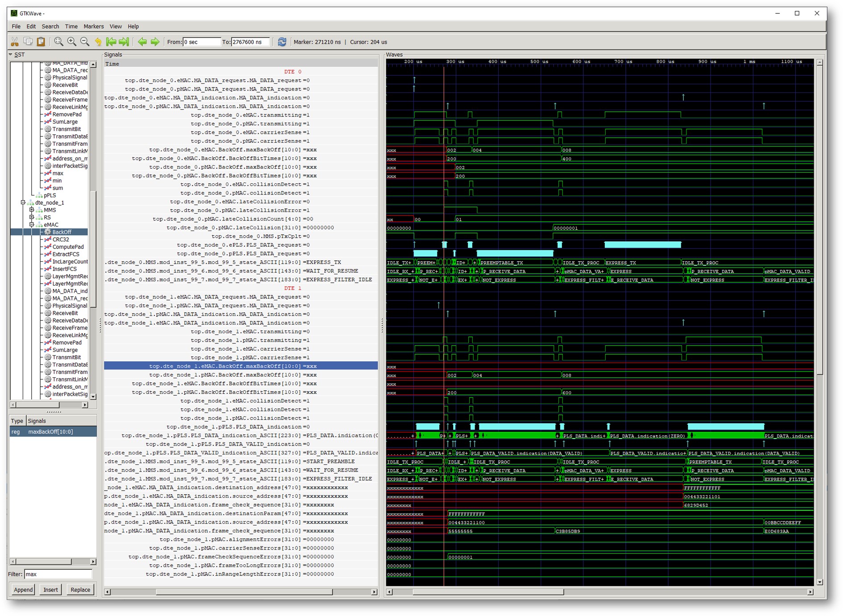Click the yellow Undo Zoom arrow icon

(98, 42)
